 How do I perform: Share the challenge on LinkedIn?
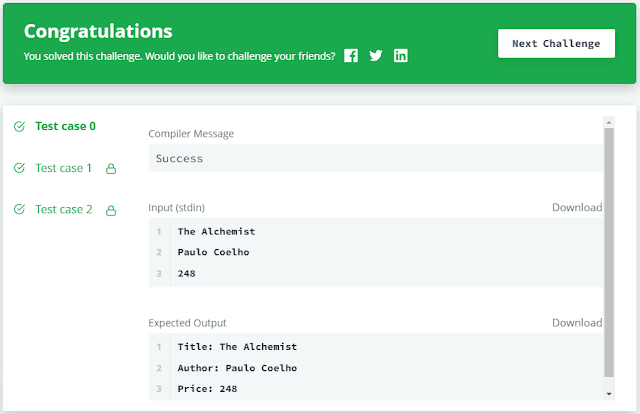point(401,56)
